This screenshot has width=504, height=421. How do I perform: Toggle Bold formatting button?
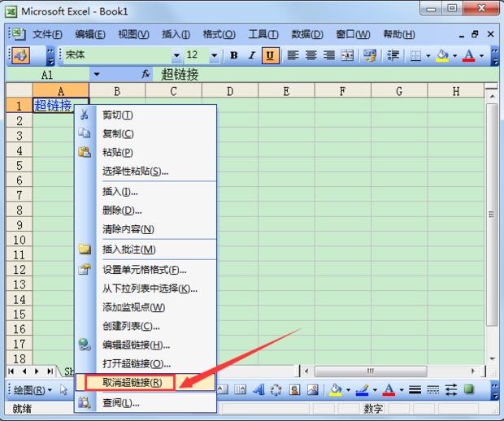(x=233, y=55)
